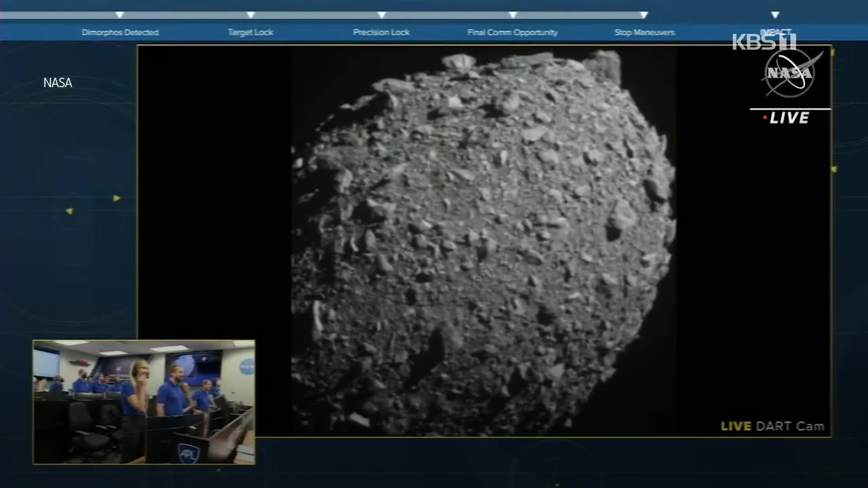Click the Dimorphos asteroid camera feed
Screen dimensions: 868x488
(x=484, y=241)
